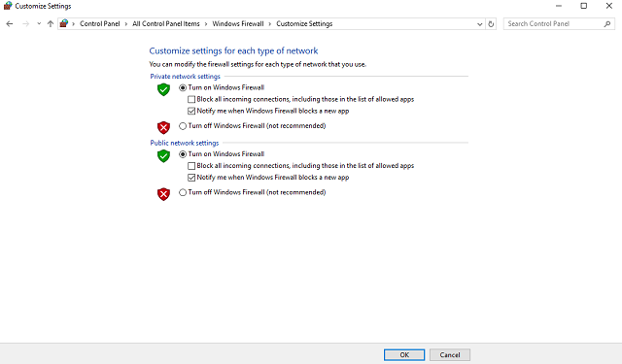Expand chevron before Control Panel breadcrumb
Screen dimensions: 622x364
[74, 24]
